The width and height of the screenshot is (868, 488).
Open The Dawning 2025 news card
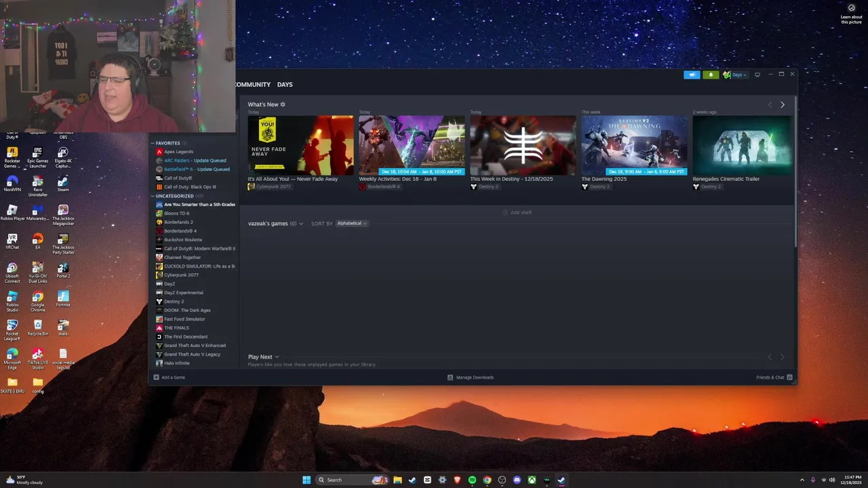[x=634, y=145]
